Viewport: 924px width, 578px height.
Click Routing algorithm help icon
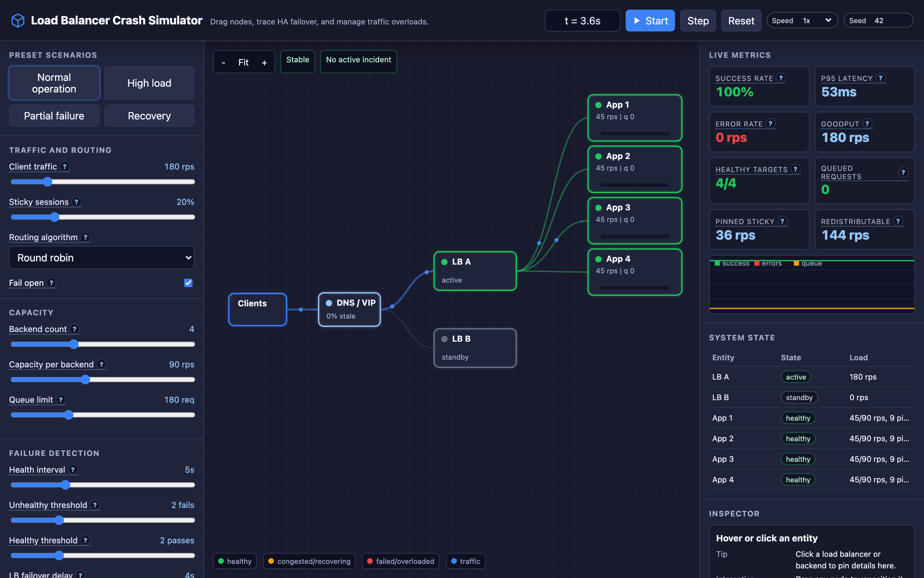86,237
